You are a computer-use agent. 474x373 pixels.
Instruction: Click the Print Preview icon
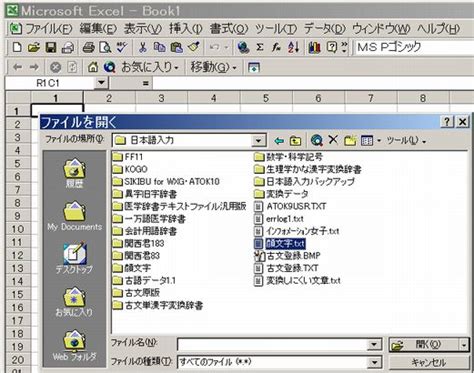point(105,48)
